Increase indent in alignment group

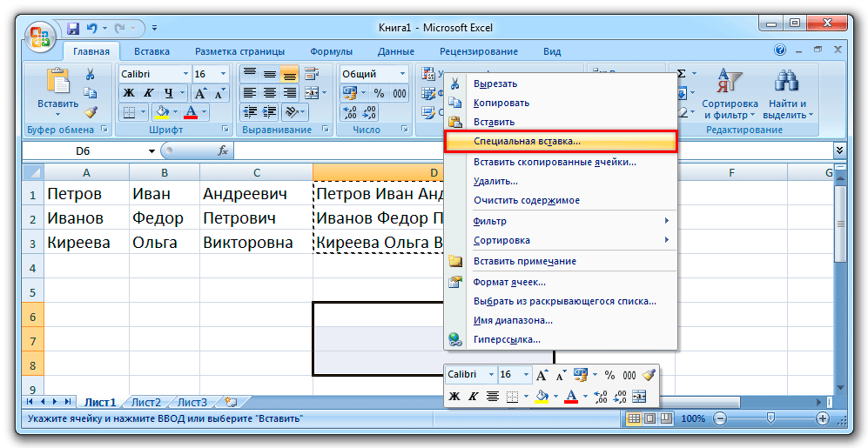(270, 112)
